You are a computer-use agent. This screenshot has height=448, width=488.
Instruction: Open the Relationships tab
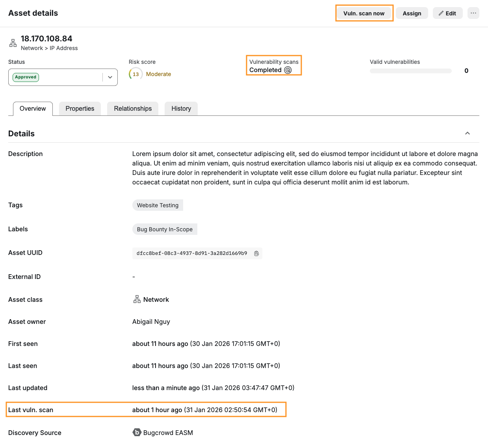pos(132,108)
